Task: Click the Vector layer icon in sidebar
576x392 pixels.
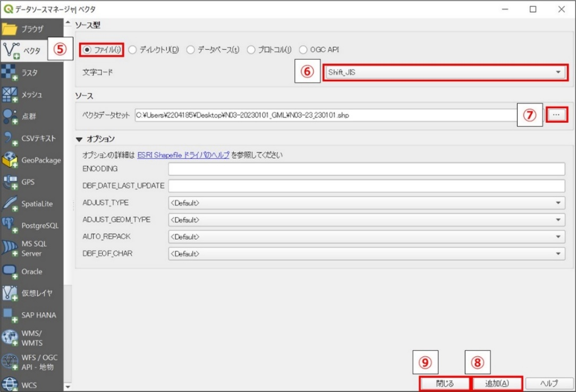Action: (x=11, y=50)
